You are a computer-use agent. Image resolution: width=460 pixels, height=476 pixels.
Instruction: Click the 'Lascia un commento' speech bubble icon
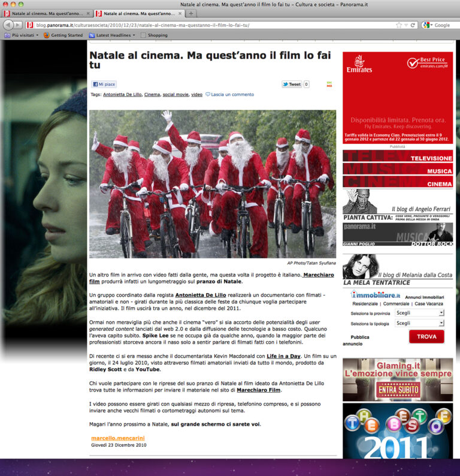(208, 95)
